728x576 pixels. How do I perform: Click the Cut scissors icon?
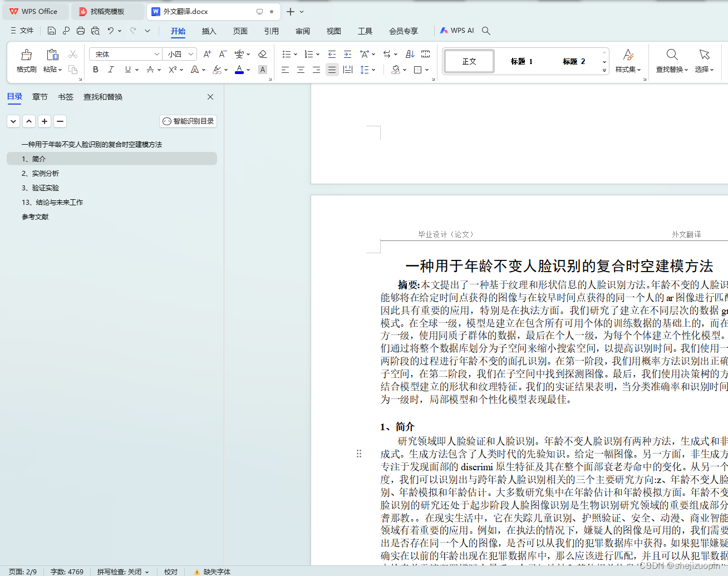pos(73,54)
